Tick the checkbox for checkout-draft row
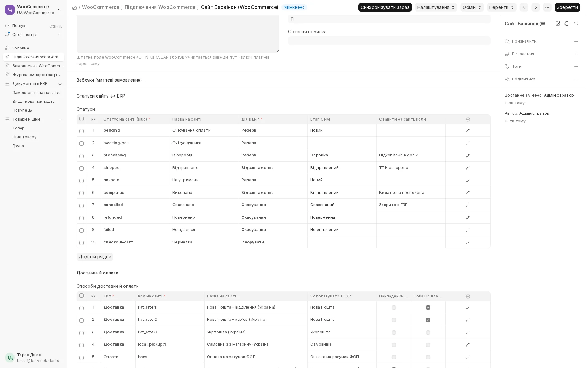The height and width of the screenshot is (368, 588). click(x=81, y=243)
